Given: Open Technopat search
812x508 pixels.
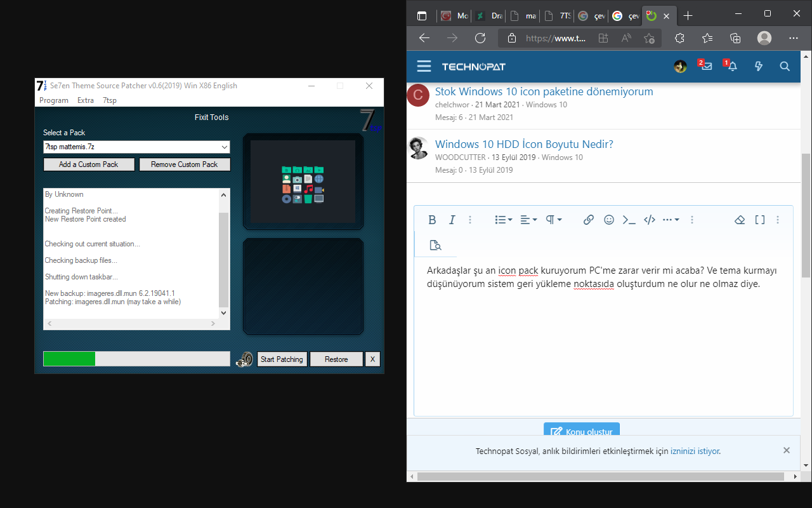Looking at the screenshot, I should pyautogui.click(x=785, y=66).
